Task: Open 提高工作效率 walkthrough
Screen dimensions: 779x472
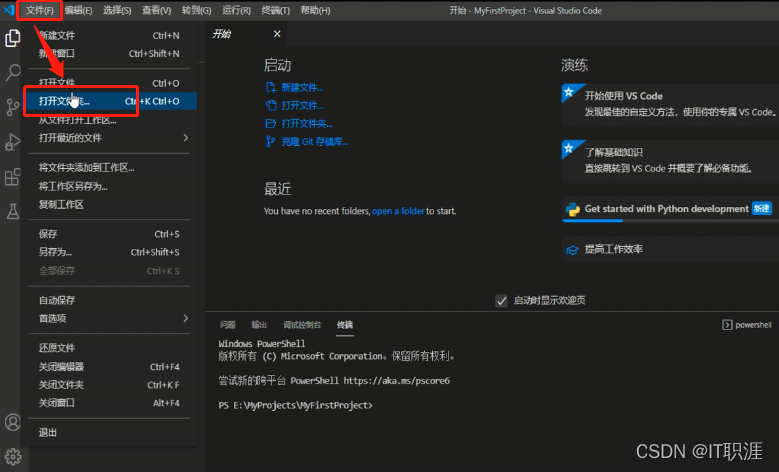Action: 671,249
